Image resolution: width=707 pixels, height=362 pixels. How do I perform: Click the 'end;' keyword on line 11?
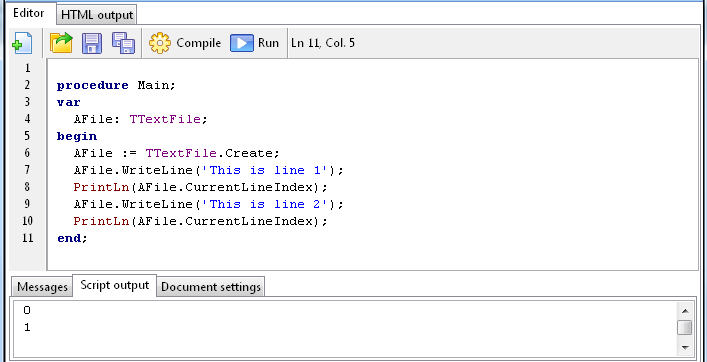tap(72, 238)
